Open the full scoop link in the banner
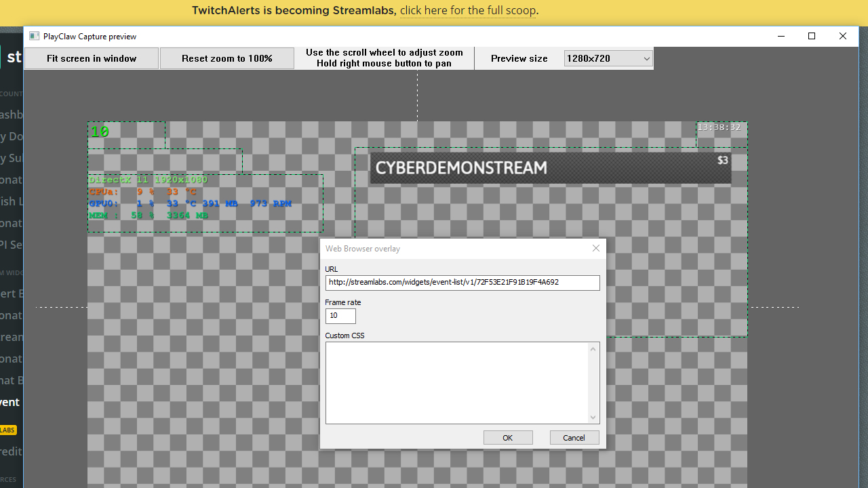The image size is (868, 488). pos(467,10)
